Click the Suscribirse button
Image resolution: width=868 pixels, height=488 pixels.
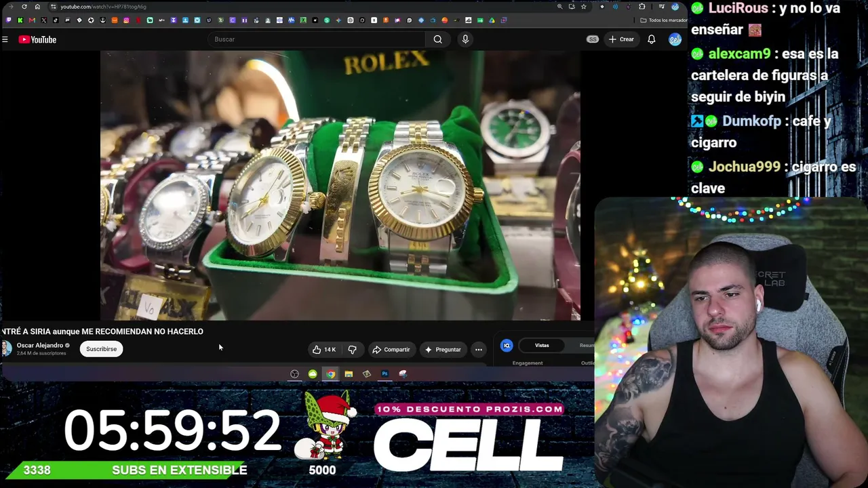(x=101, y=349)
